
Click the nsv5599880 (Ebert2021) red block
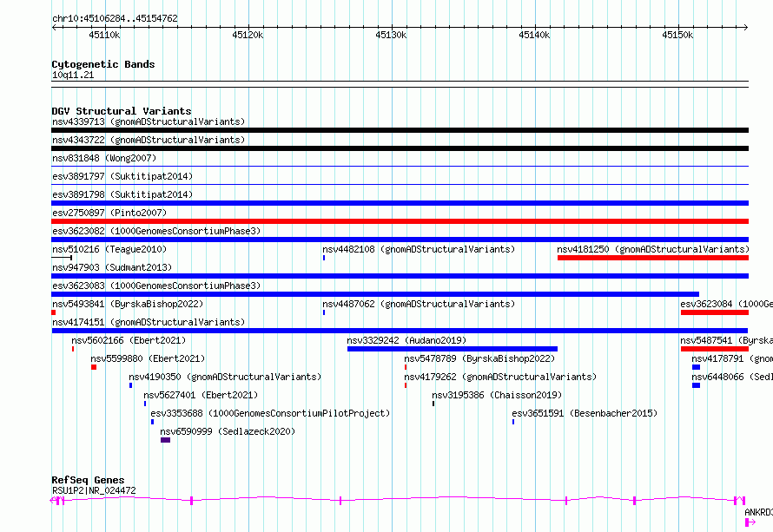94,367
